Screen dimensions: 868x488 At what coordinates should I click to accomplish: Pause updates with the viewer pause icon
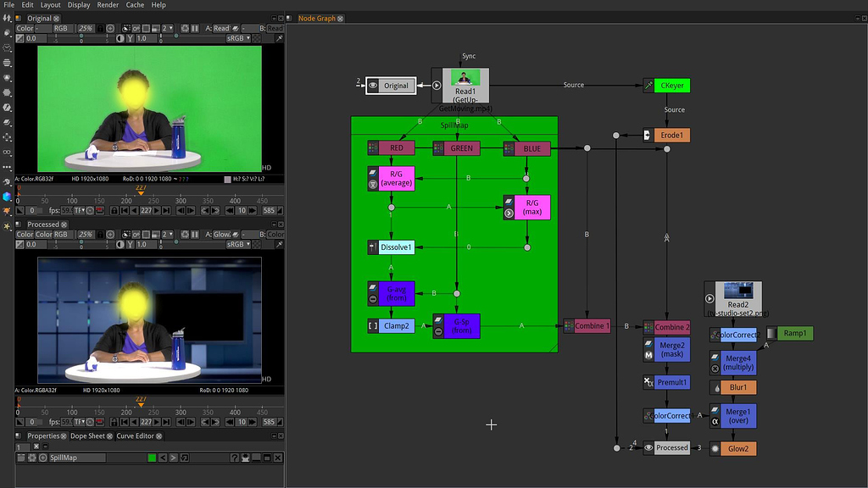[197, 28]
